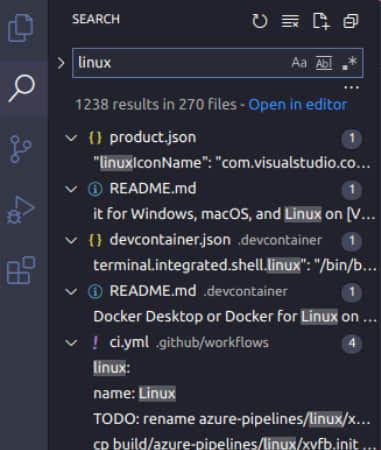This screenshot has height=450, width=381.
Task: Open the Run and Debug view
Action: click(x=21, y=210)
